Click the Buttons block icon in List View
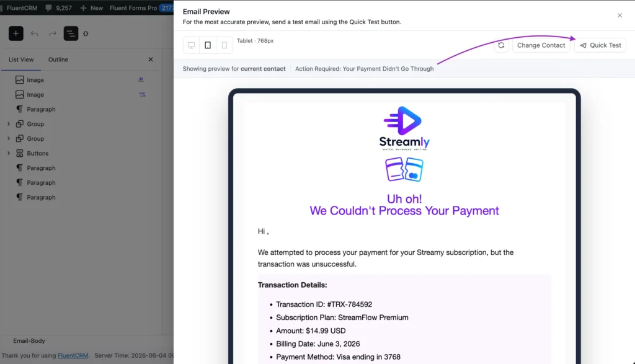 pos(19,153)
